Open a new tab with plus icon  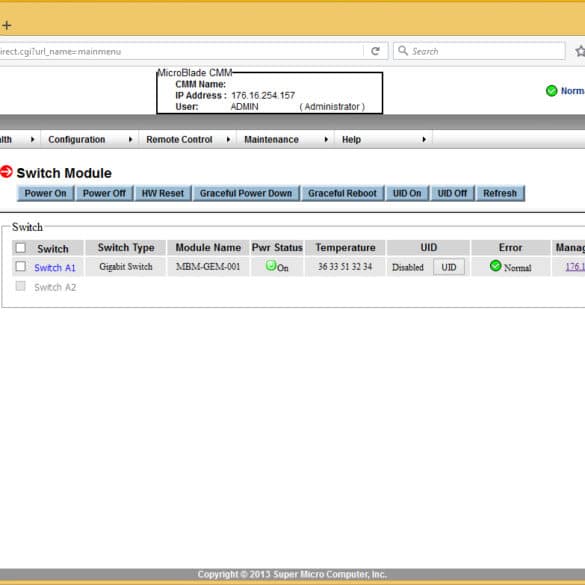[x=7, y=25]
